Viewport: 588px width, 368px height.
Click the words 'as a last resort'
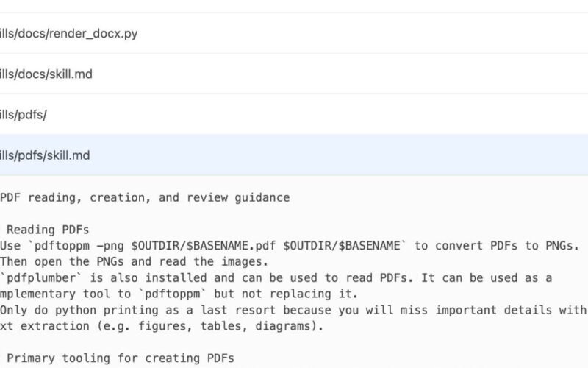point(209,310)
